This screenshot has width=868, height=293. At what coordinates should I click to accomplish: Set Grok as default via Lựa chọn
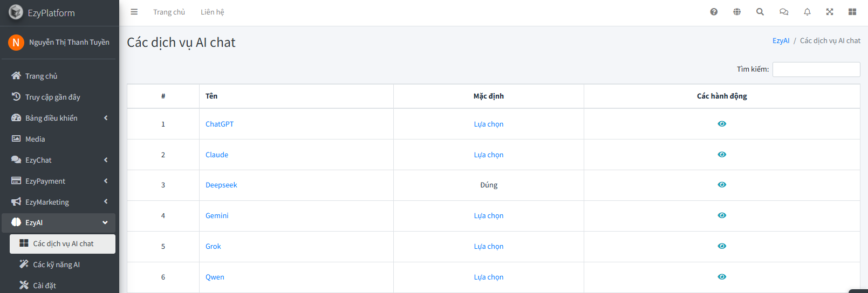[489, 246]
